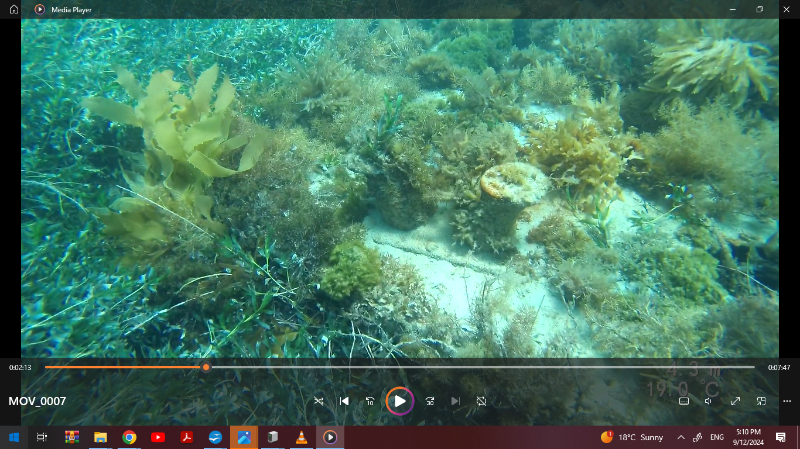Click the MOV_0007 video title

[37, 401]
